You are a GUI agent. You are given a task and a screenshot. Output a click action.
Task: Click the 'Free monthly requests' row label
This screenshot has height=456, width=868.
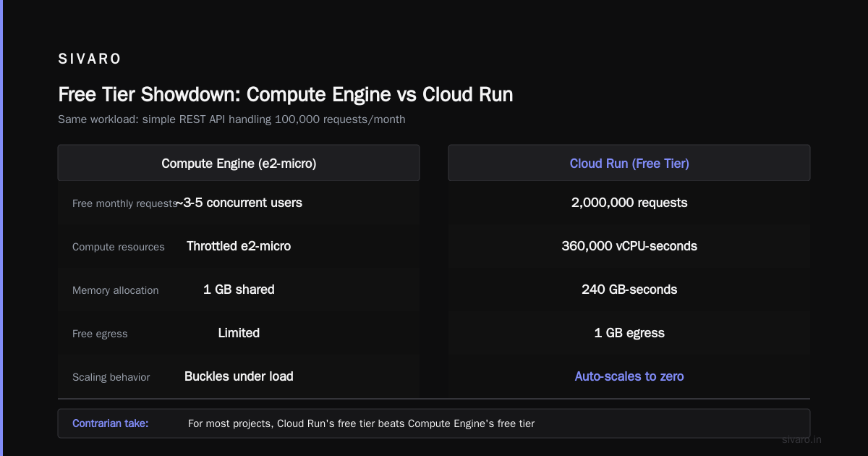point(124,203)
